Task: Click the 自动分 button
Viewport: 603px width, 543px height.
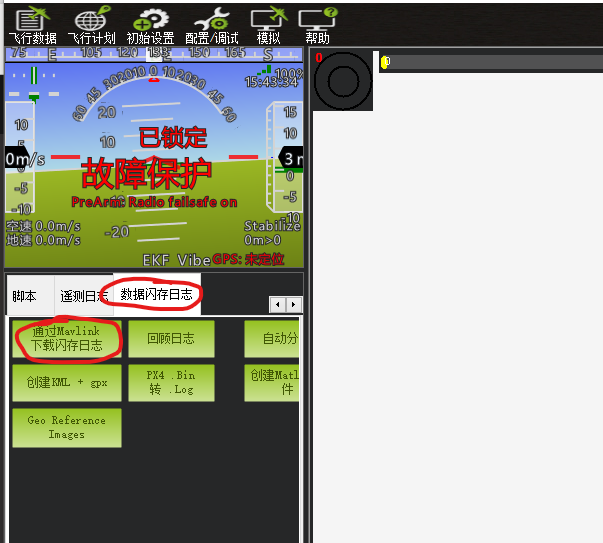Action: [x=272, y=339]
